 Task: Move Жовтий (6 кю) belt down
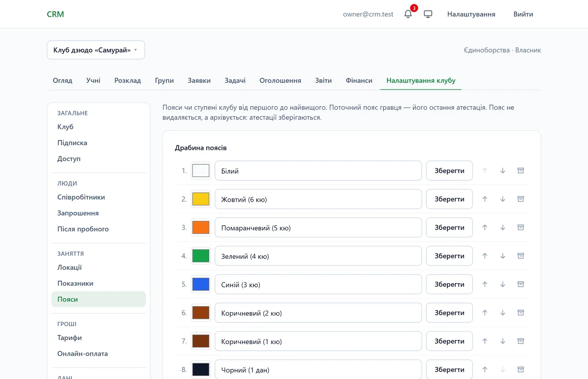pos(503,199)
